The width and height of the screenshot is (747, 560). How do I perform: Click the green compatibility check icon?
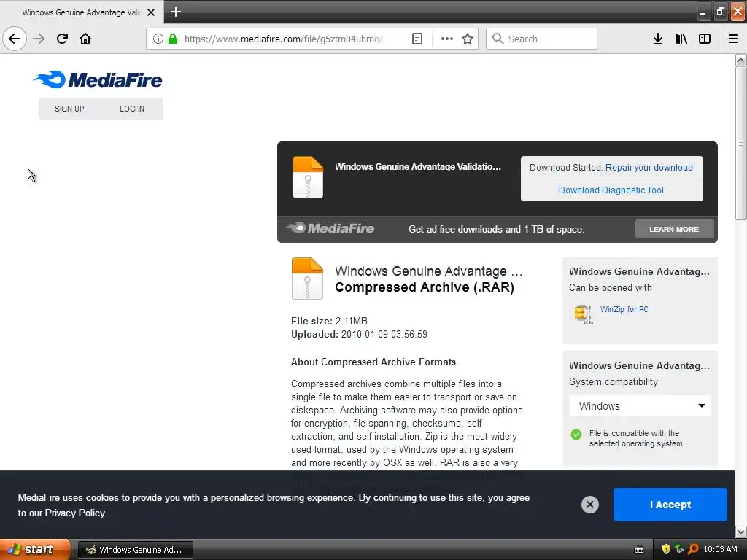(576, 435)
